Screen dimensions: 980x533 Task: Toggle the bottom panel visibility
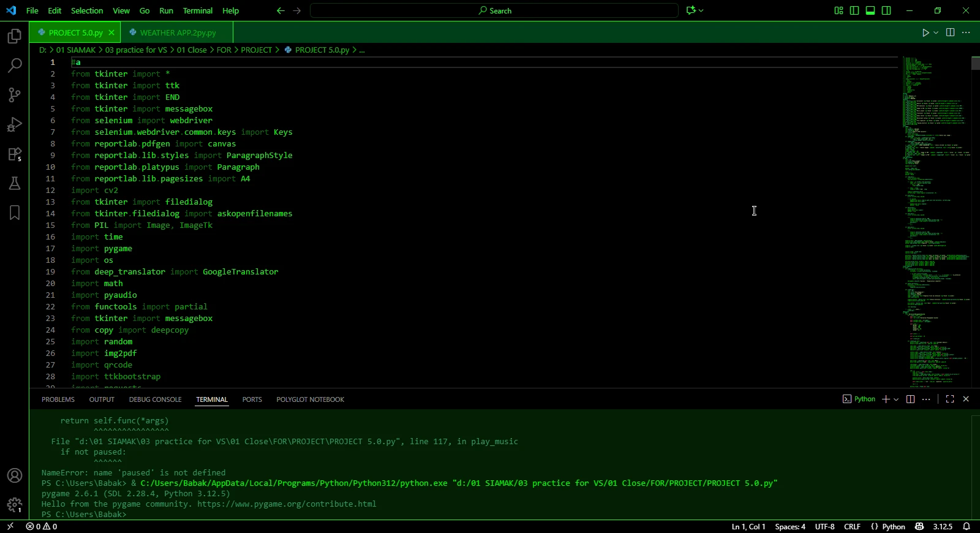(870, 10)
